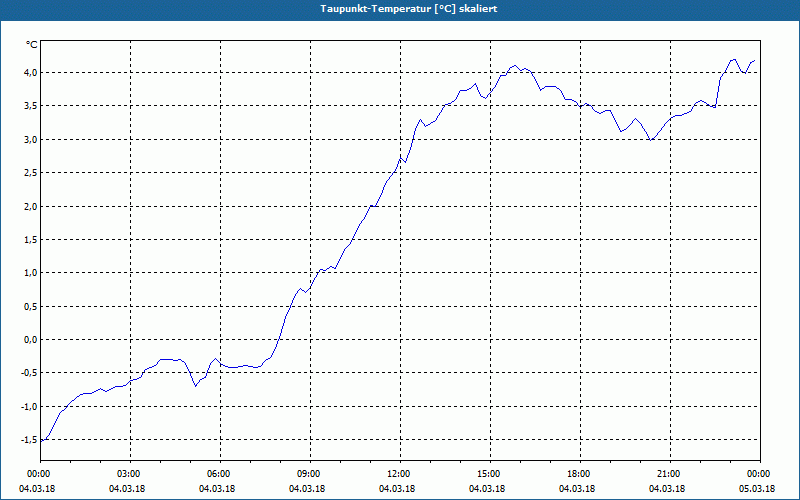Click the 21:00 time label
This screenshot has width=800, height=500.
[668, 474]
